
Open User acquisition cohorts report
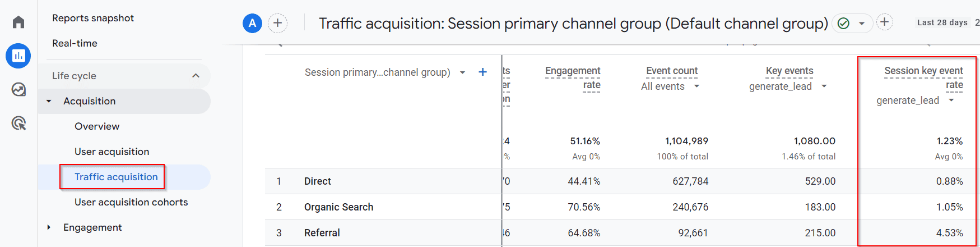tap(131, 202)
